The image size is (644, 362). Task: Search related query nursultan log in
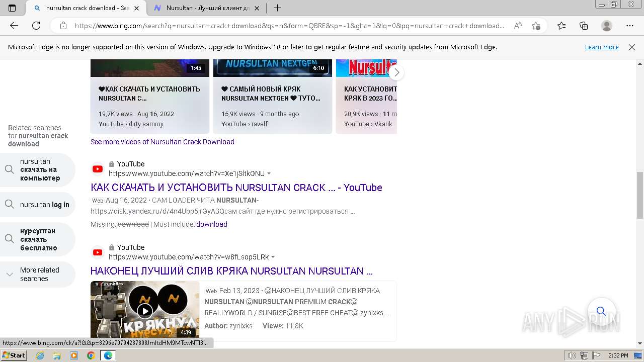[x=38, y=205]
